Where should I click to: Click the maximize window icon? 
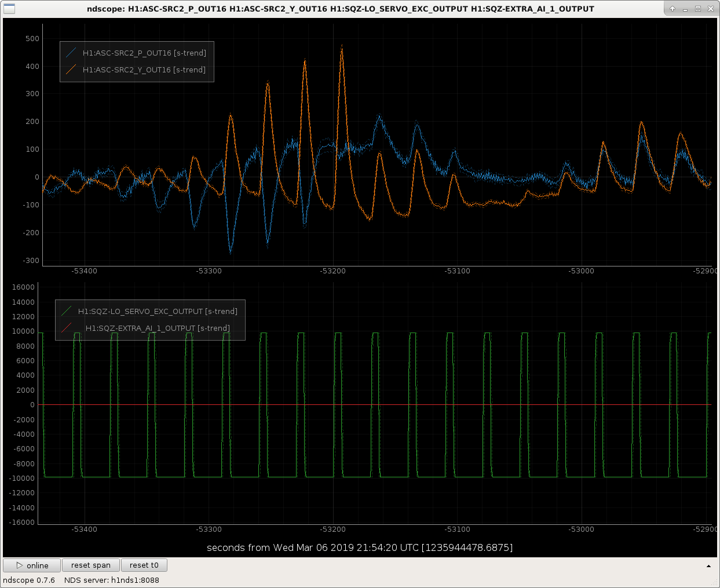click(698, 9)
